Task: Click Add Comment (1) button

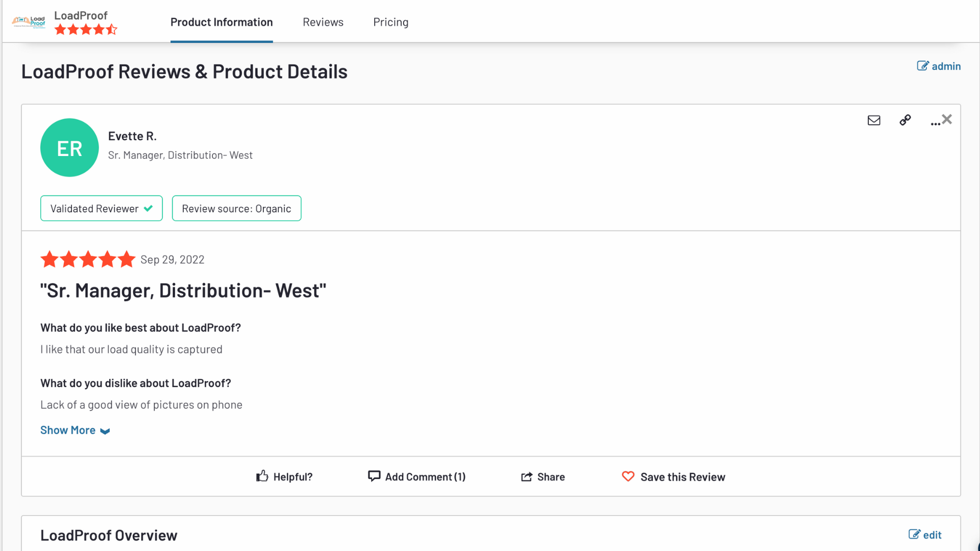Action: 416,477
